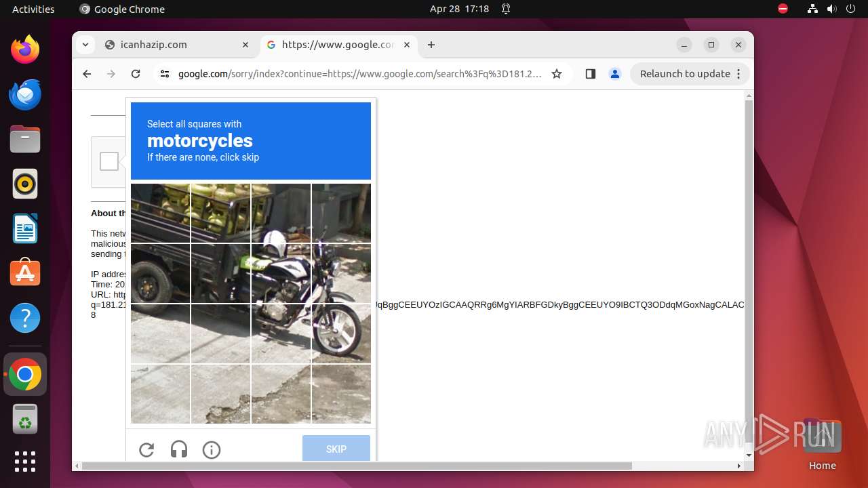Viewport: 868px width, 488px height.
Task: Open the Trash in dock
Action: (25, 419)
